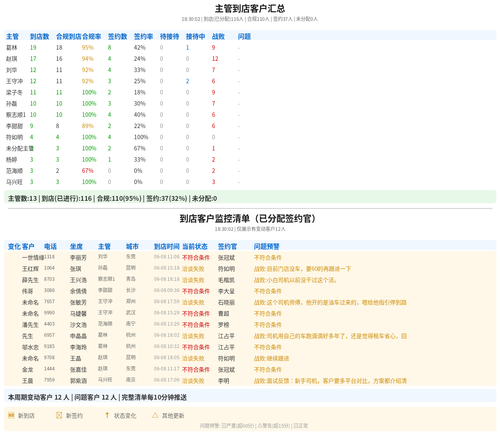
Task: Click the 问题 column header
Action: coord(244,36)
